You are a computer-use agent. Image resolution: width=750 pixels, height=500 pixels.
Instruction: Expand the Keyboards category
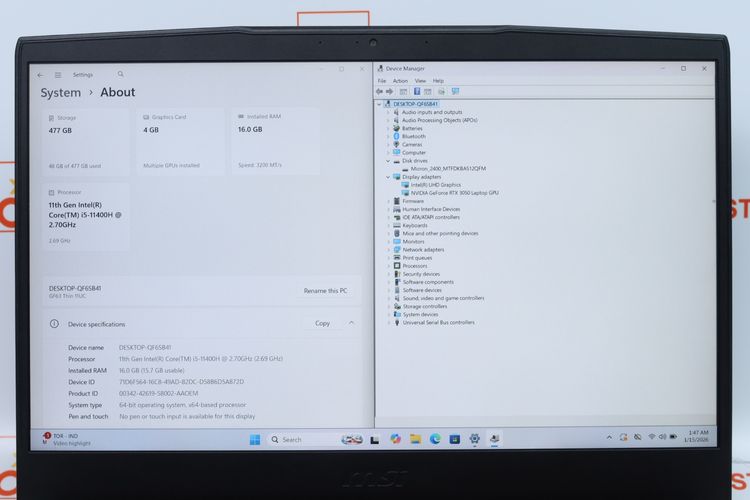[388, 225]
